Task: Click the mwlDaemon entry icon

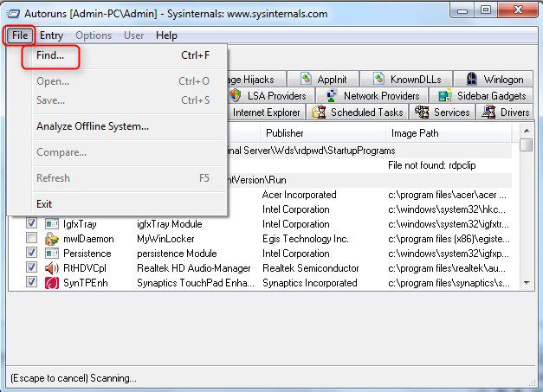Action: [x=52, y=239]
